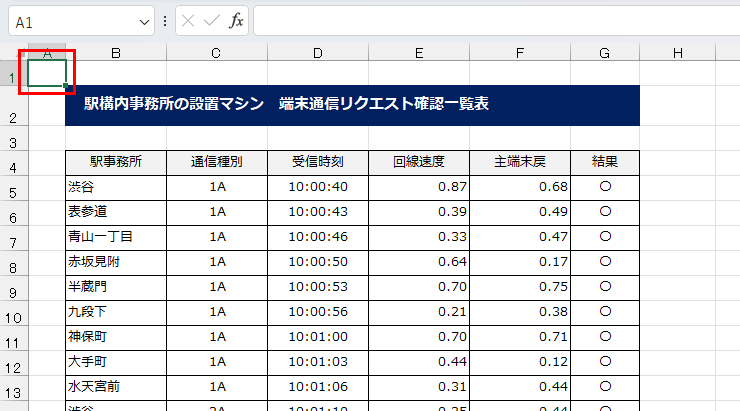Select the cell 半蔵門
Image resolution: width=740 pixels, height=411 pixels.
point(116,287)
